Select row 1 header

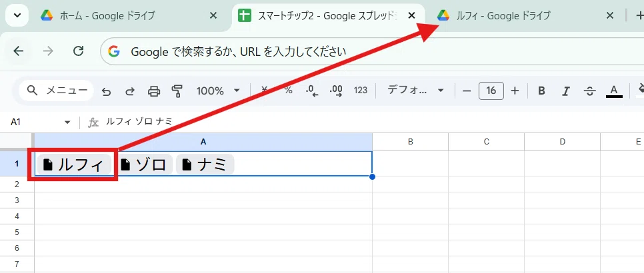[x=17, y=164]
